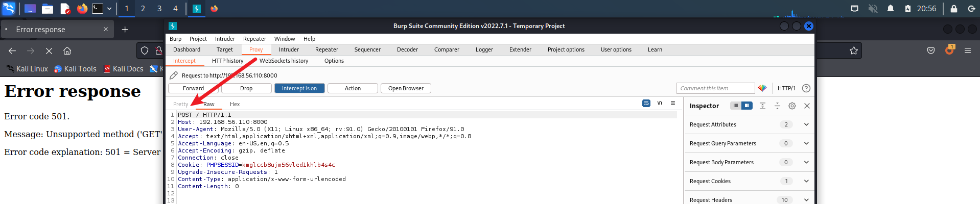Switch the Inspector layout toggle
The height and width of the screenshot is (204, 980).
(x=741, y=106)
